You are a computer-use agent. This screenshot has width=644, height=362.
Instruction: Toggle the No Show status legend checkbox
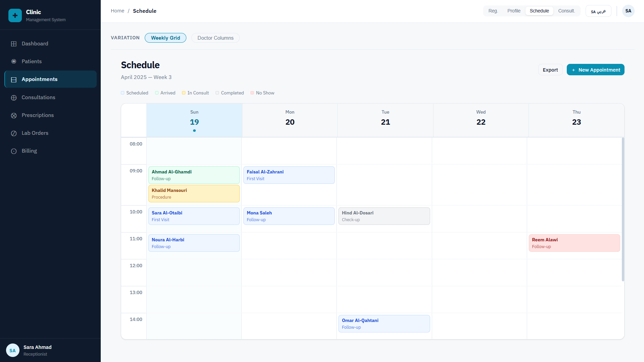pyautogui.click(x=252, y=93)
